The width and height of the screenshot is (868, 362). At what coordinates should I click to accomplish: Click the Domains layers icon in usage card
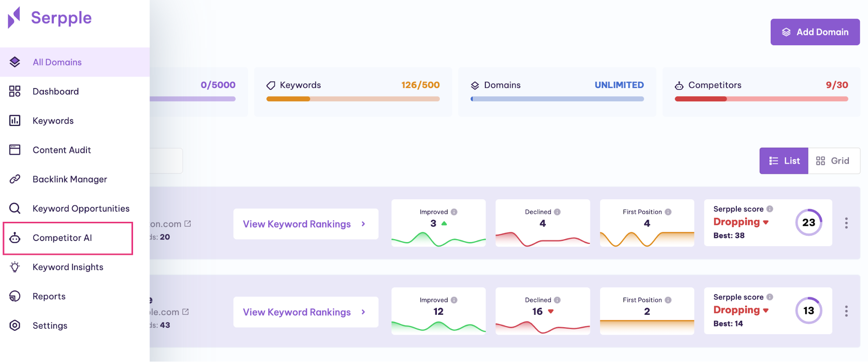475,86
